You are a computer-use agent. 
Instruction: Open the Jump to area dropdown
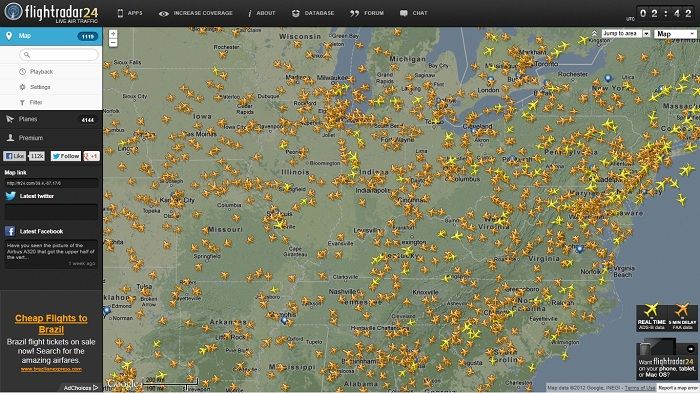[x=626, y=33]
